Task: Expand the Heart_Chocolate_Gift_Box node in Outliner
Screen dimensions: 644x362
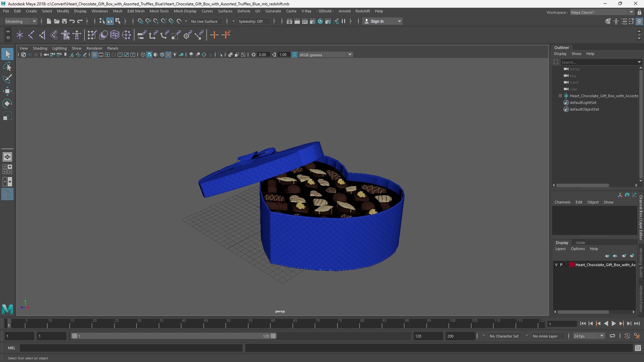Action: (560, 96)
